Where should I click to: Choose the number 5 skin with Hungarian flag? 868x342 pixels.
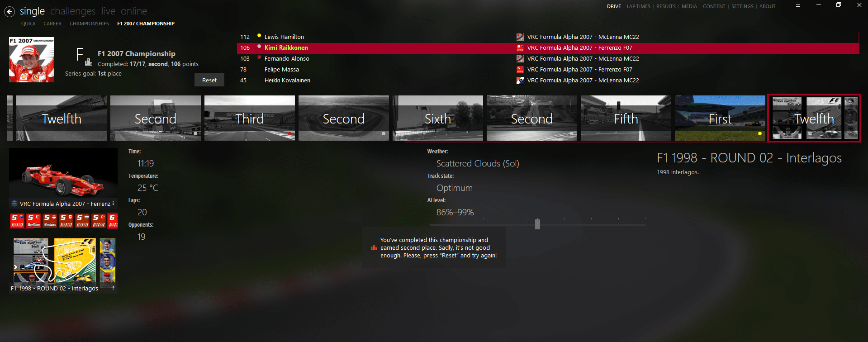coord(82,220)
